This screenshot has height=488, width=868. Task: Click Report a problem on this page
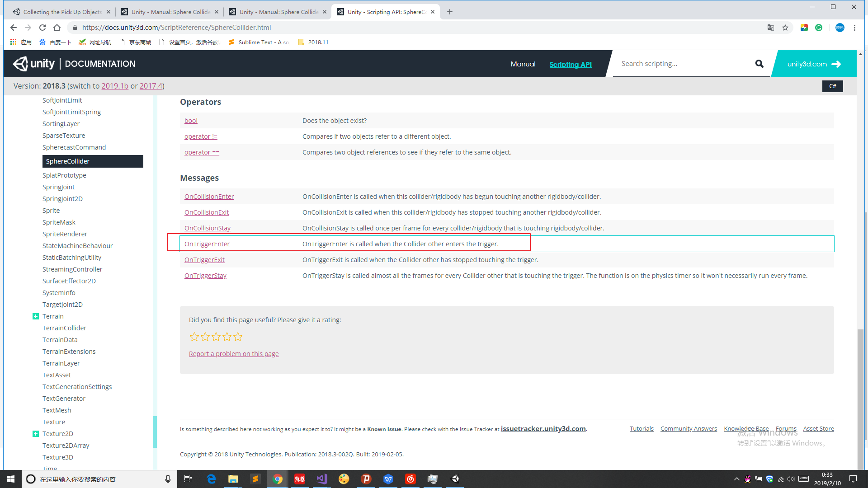pyautogui.click(x=233, y=354)
